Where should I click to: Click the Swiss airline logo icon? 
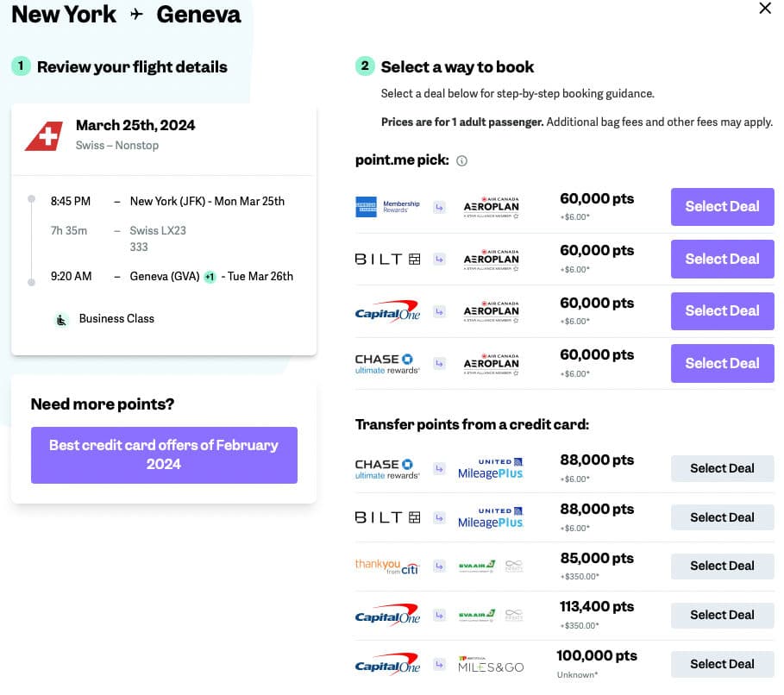[x=44, y=135]
